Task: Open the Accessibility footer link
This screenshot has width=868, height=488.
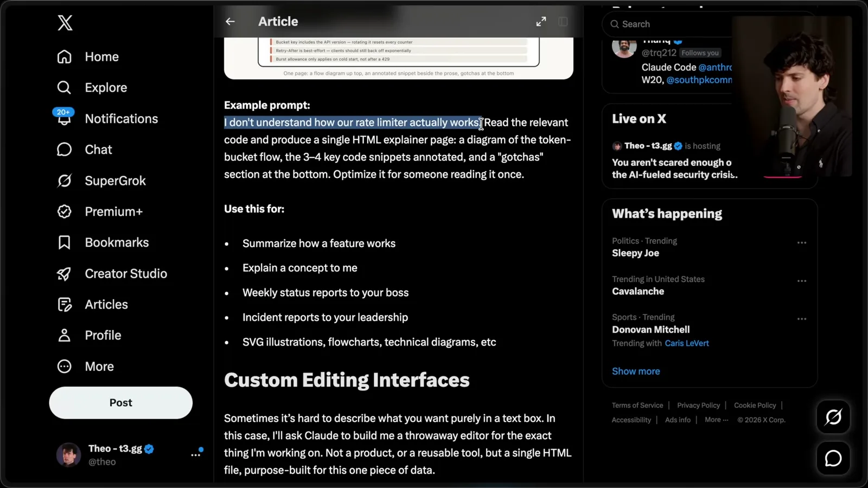Action: point(631,420)
